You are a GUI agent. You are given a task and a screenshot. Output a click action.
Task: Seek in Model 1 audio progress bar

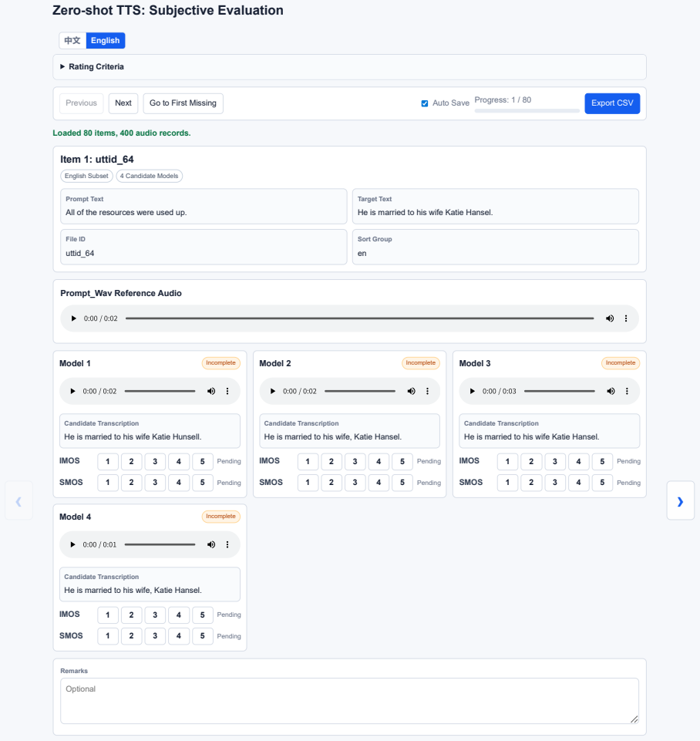(x=160, y=391)
